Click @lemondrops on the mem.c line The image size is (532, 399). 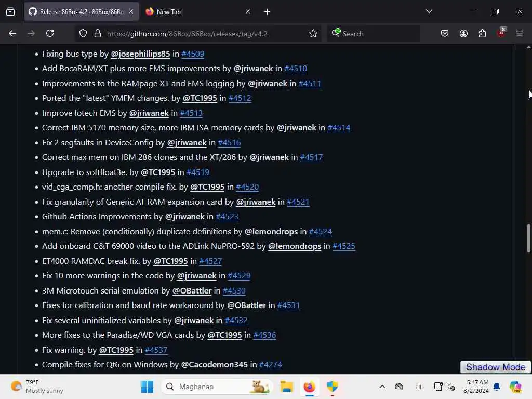[271, 232]
